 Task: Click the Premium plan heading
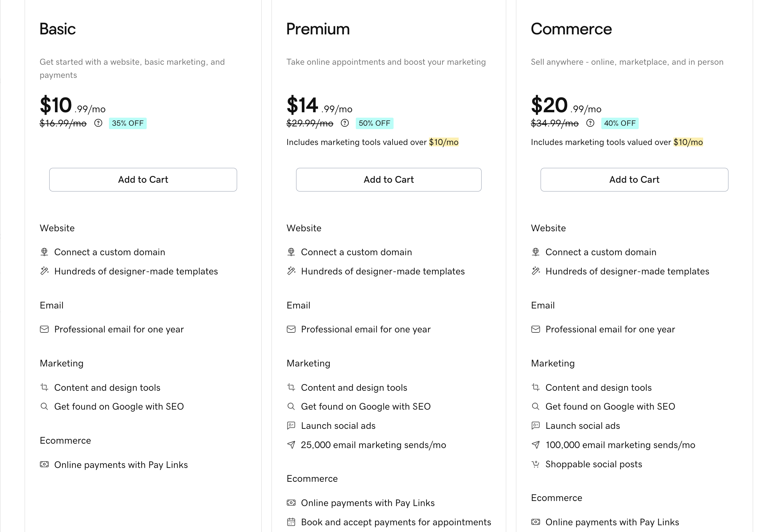point(318,29)
